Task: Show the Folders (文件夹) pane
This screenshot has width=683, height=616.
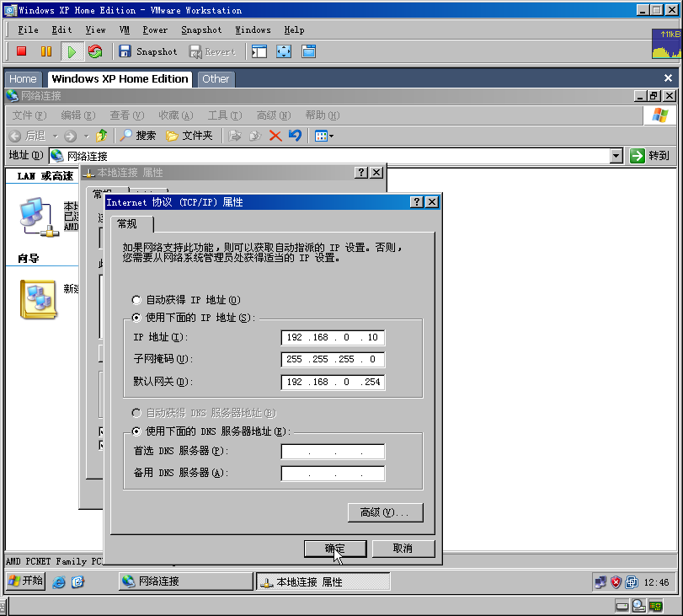Action: pos(189,136)
